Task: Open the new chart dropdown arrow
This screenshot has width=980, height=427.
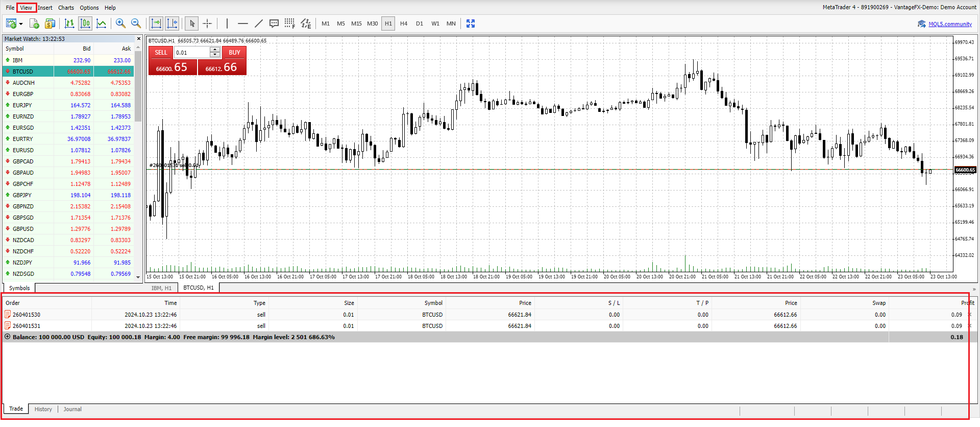Action: (x=21, y=24)
